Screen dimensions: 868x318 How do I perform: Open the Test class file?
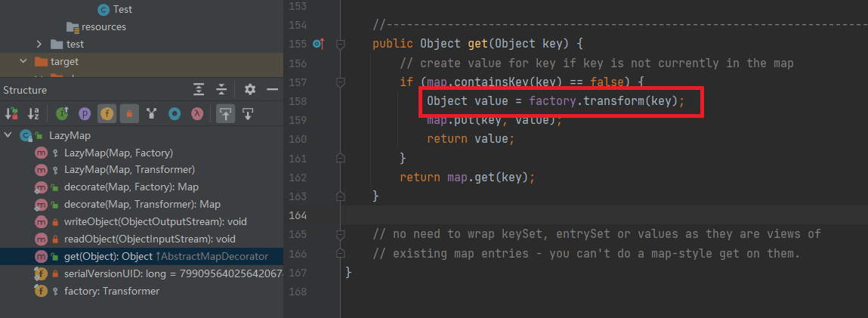click(x=122, y=9)
